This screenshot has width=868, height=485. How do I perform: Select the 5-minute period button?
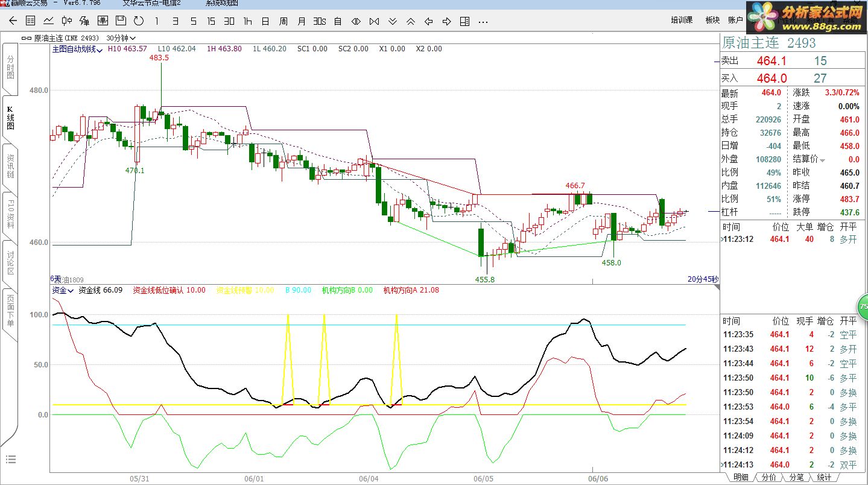pos(193,21)
